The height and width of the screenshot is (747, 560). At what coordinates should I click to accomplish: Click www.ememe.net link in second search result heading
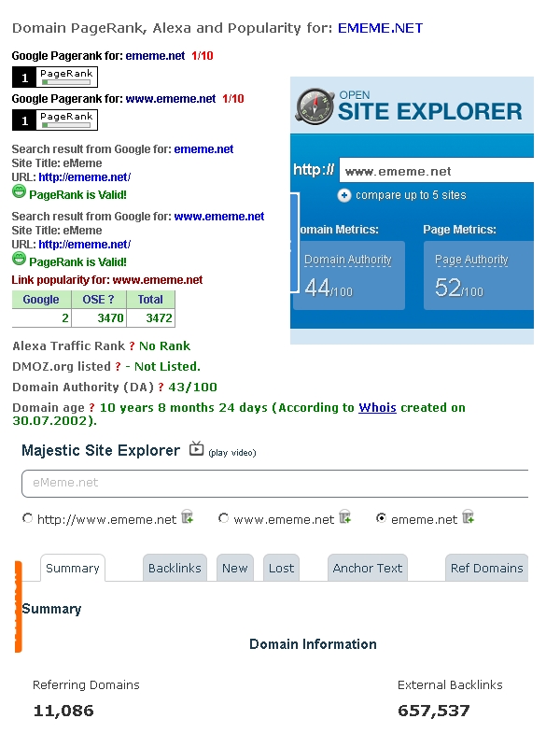tap(219, 217)
